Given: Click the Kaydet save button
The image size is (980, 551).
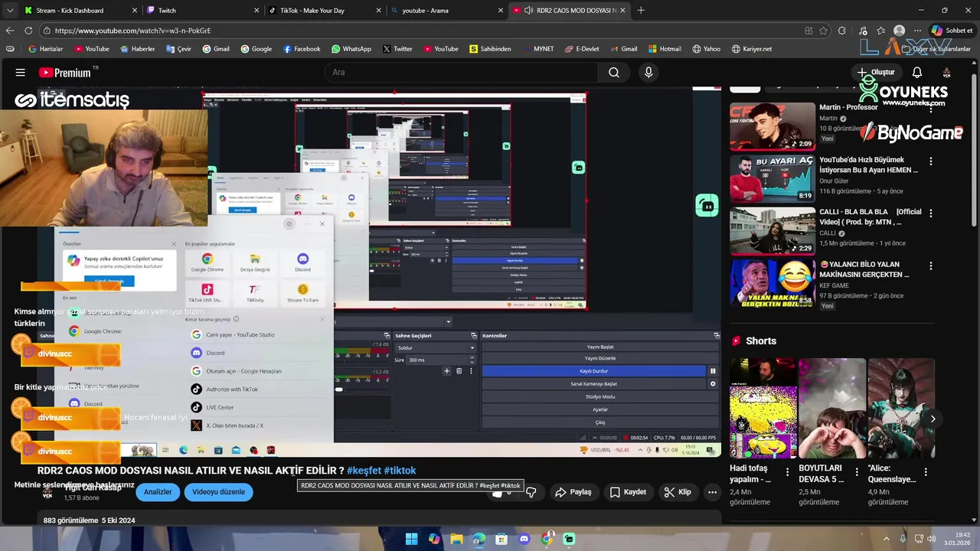Looking at the screenshot, I should click(x=628, y=492).
